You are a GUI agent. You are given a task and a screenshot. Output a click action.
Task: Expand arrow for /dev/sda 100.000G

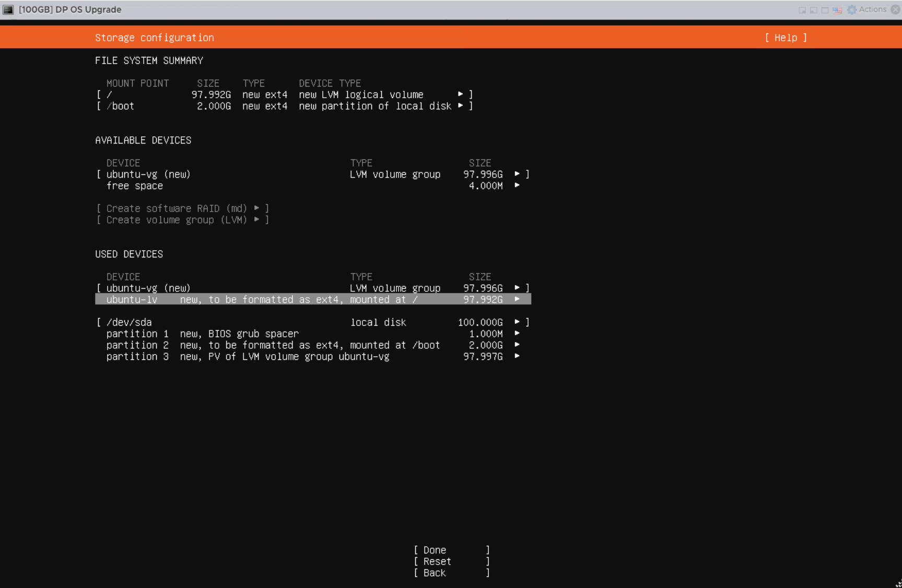tap(517, 322)
